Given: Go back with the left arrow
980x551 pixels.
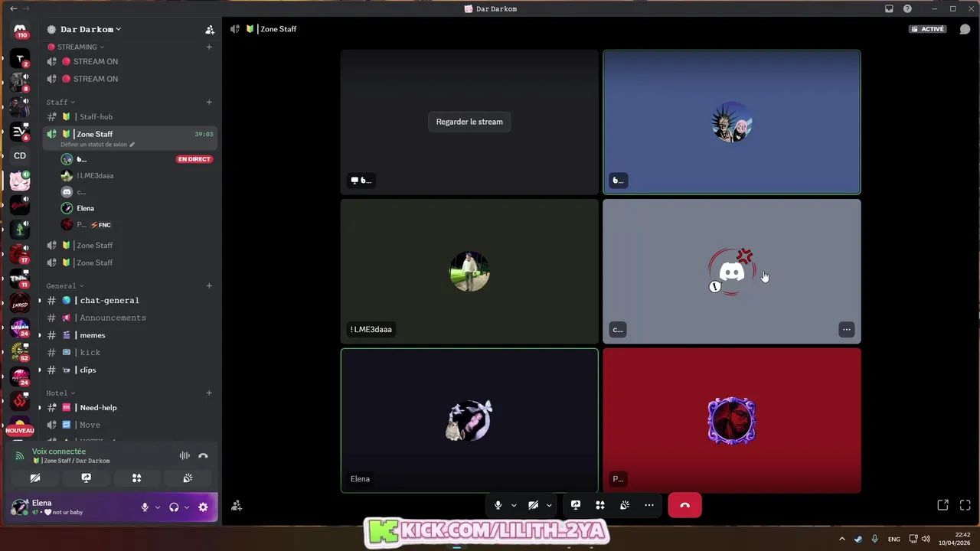Looking at the screenshot, I should pyautogui.click(x=13, y=8).
